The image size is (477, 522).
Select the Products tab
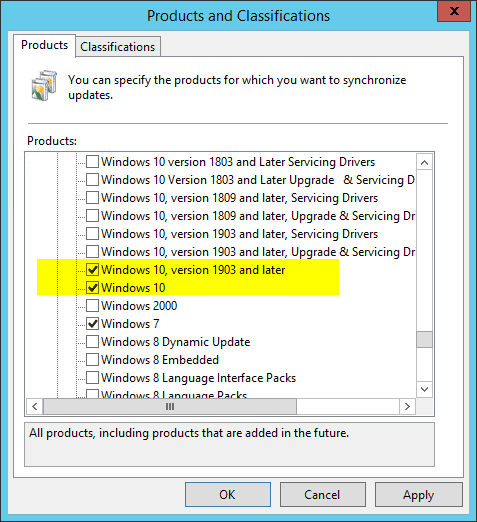(44, 45)
